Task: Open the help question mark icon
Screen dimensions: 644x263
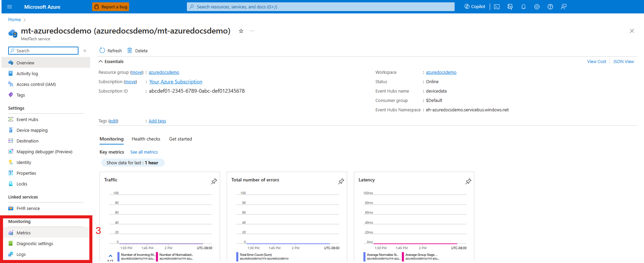Action: [550, 7]
